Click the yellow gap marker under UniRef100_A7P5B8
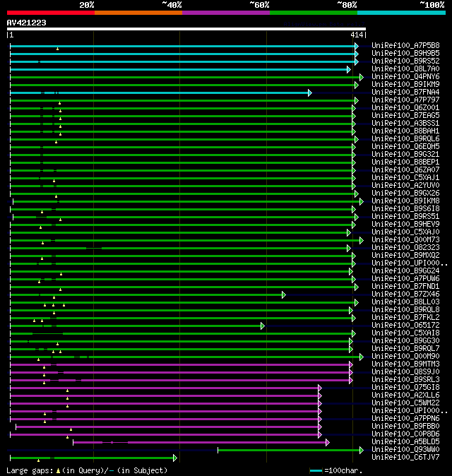The image size is (452, 476). 57,49
